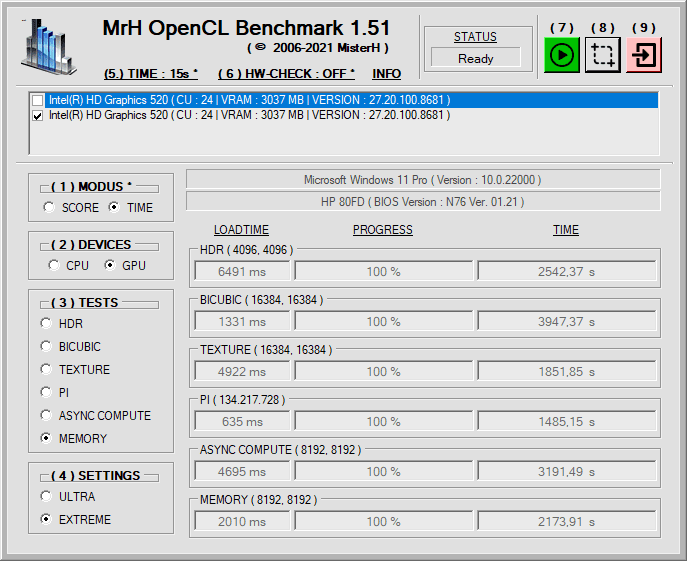This screenshot has height=561, width=687.
Task: Click the Ready status field
Action: coord(476,58)
